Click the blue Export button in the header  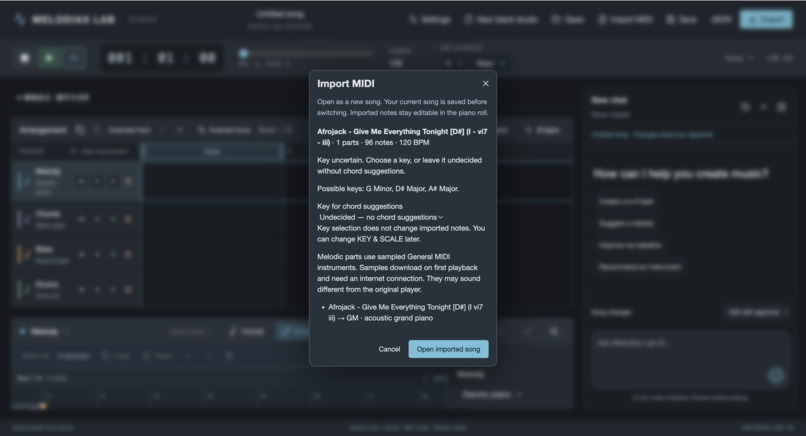click(x=766, y=20)
